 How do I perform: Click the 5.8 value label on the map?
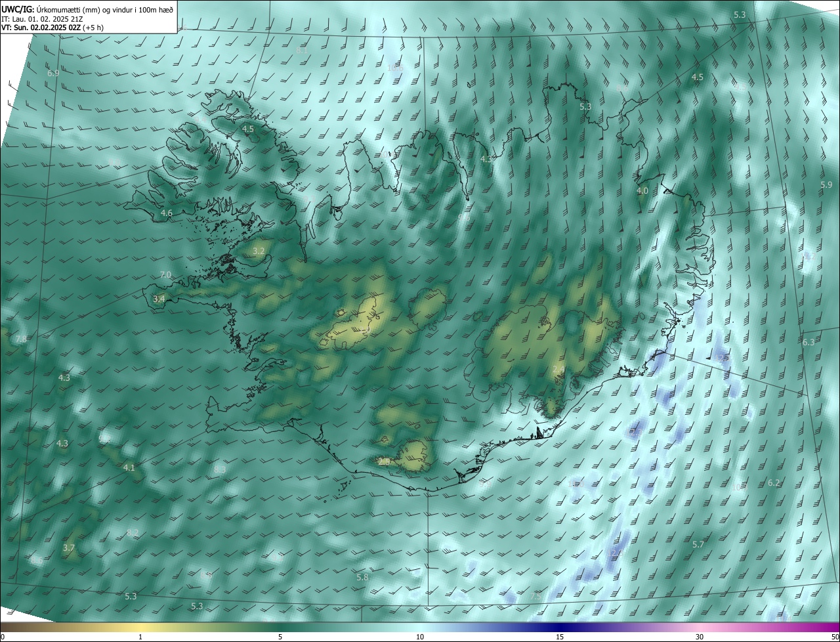362,578
